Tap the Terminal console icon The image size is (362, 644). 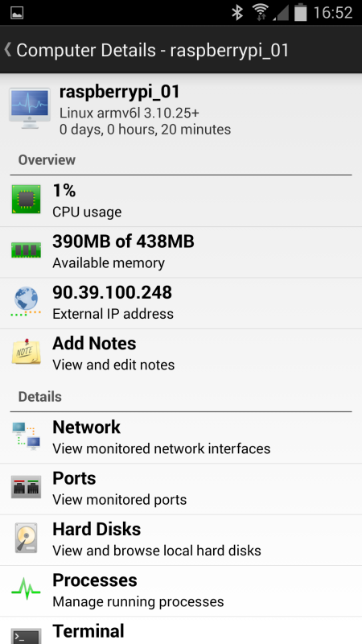[x=26, y=636]
